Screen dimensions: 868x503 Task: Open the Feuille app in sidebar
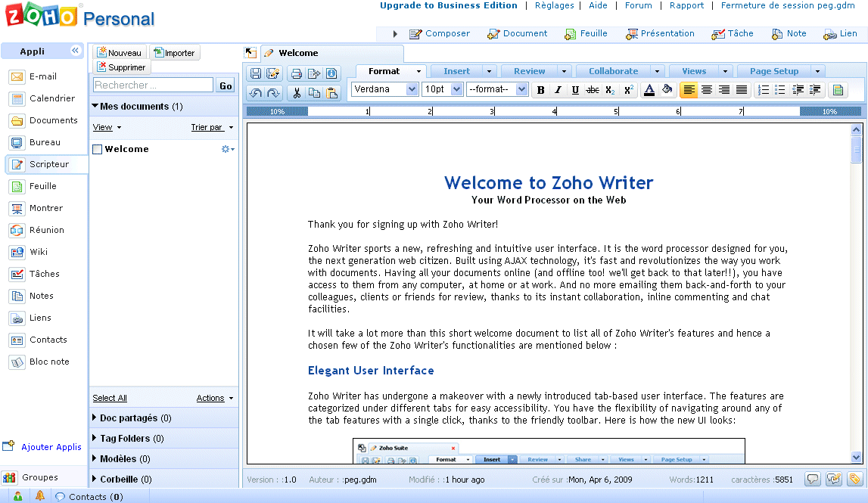[x=43, y=187]
